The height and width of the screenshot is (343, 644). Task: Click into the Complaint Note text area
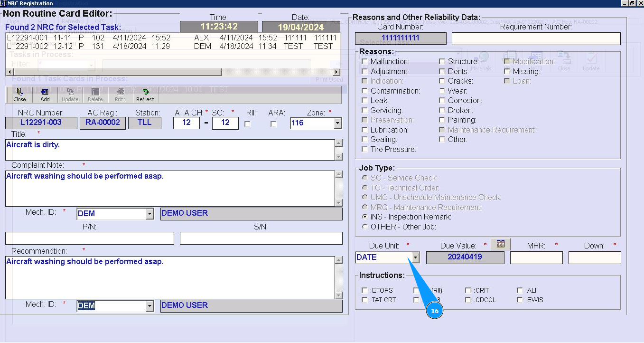pos(170,189)
